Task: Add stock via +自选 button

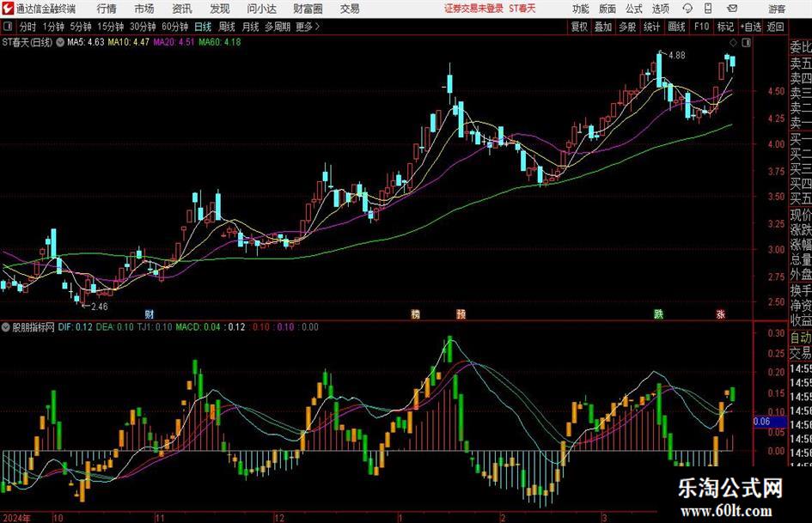Action: tap(751, 27)
